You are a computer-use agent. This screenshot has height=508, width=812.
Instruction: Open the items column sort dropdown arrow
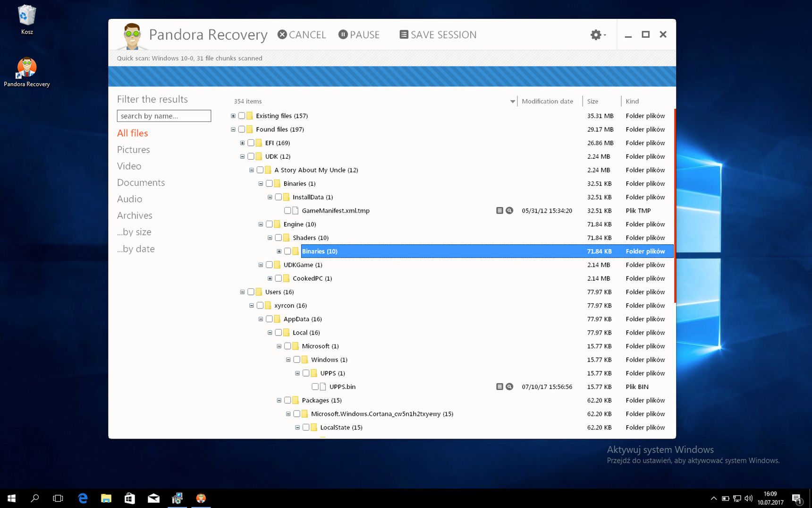click(x=513, y=102)
